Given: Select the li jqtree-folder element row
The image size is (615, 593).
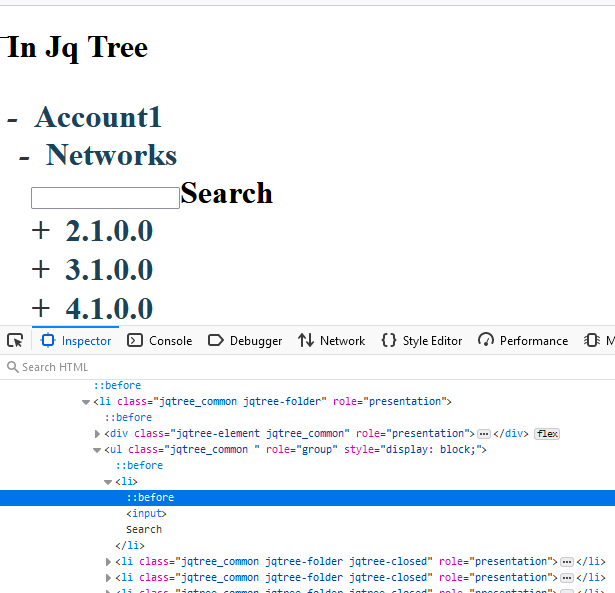Looking at the screenshot, I should 272,402.
